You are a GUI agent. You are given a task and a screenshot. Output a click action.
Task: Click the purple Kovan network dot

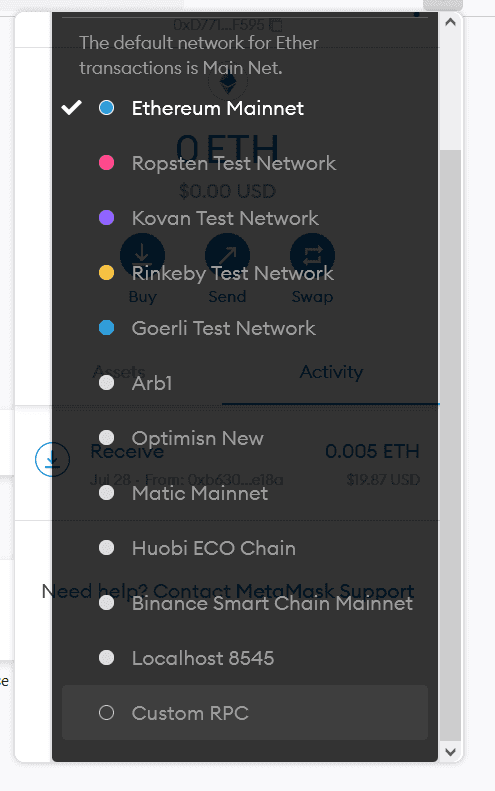tap(106, 217)
